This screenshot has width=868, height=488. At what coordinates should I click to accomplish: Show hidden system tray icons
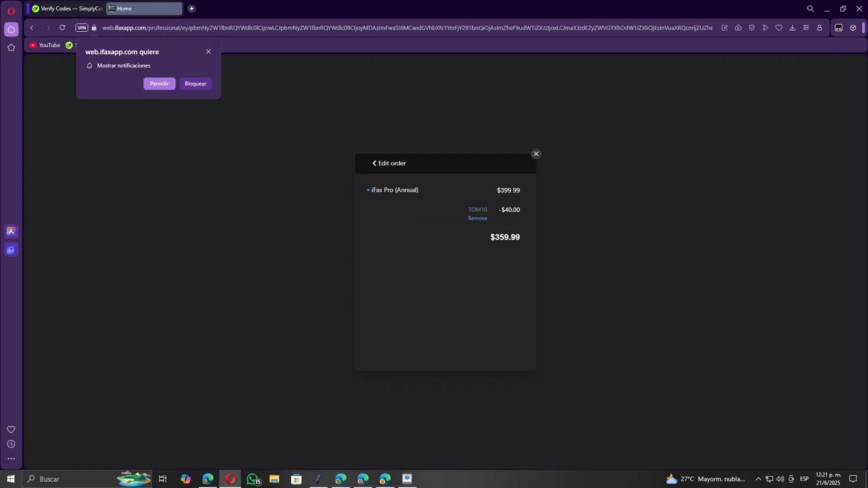click(x=758, y=479)
